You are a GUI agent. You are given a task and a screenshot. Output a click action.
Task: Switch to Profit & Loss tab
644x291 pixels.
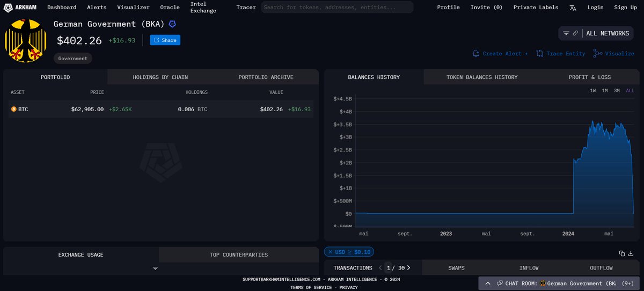coord(590,77)
